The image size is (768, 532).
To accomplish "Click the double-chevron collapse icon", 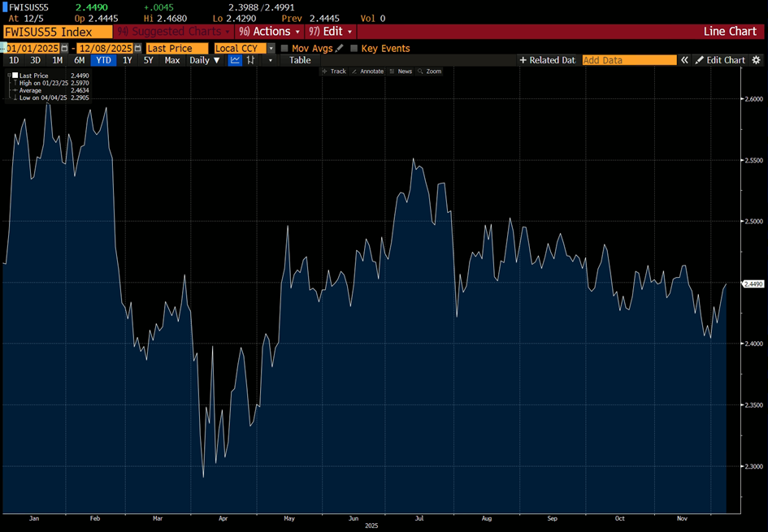I will tap(684, 60).
